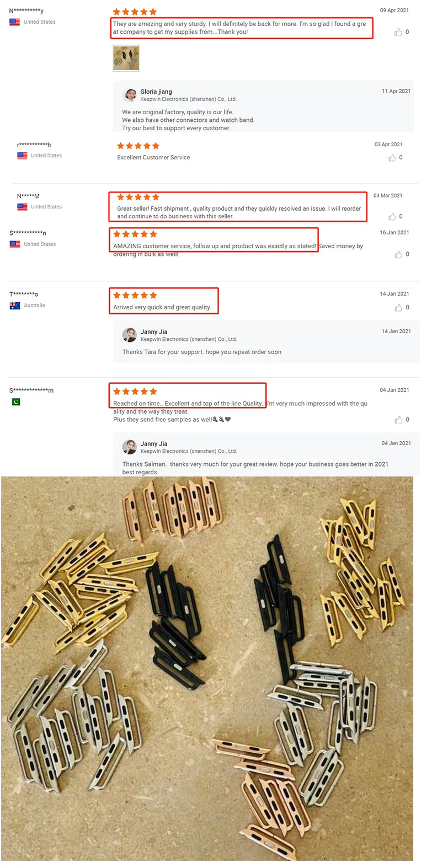Click reviewer name T********o
The image size is (421, 868).
[x=24, y=294]
